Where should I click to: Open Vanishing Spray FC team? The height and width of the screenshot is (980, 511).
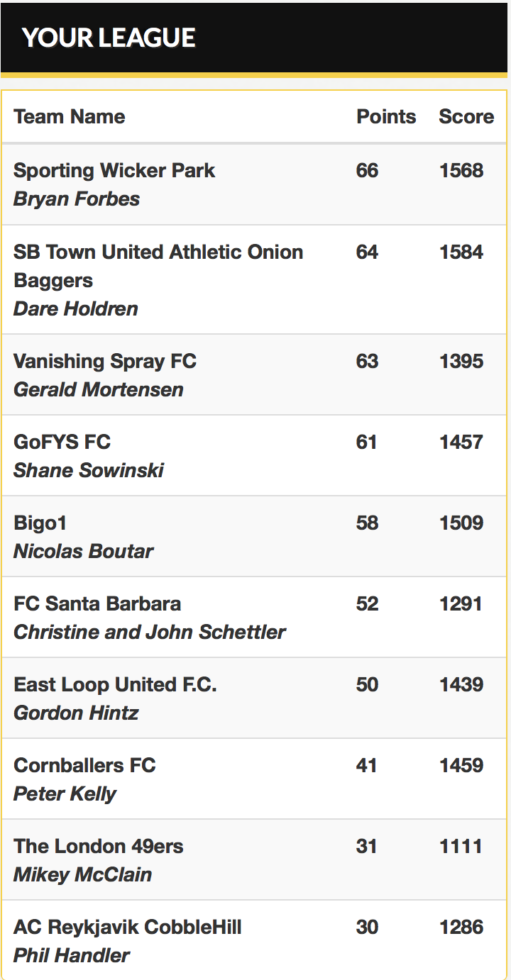pos(105,362)
